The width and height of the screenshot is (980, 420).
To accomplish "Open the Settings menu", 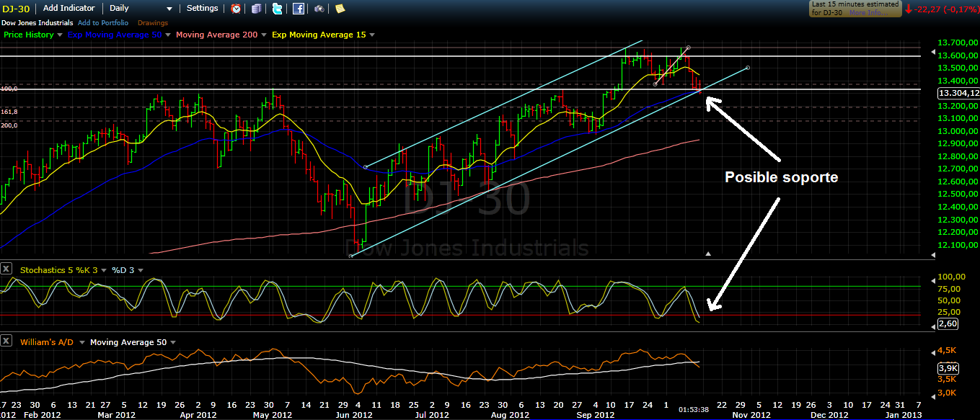I will click(x=202, y=9).
